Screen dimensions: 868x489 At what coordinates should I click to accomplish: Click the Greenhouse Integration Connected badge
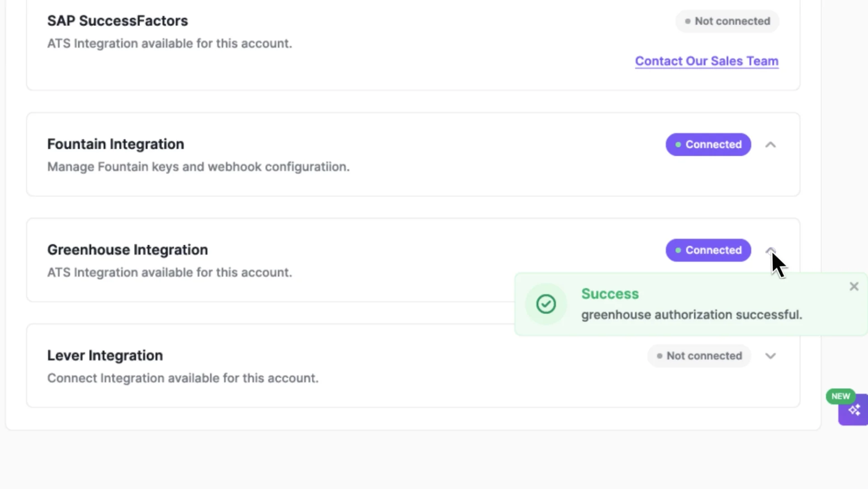708,250
